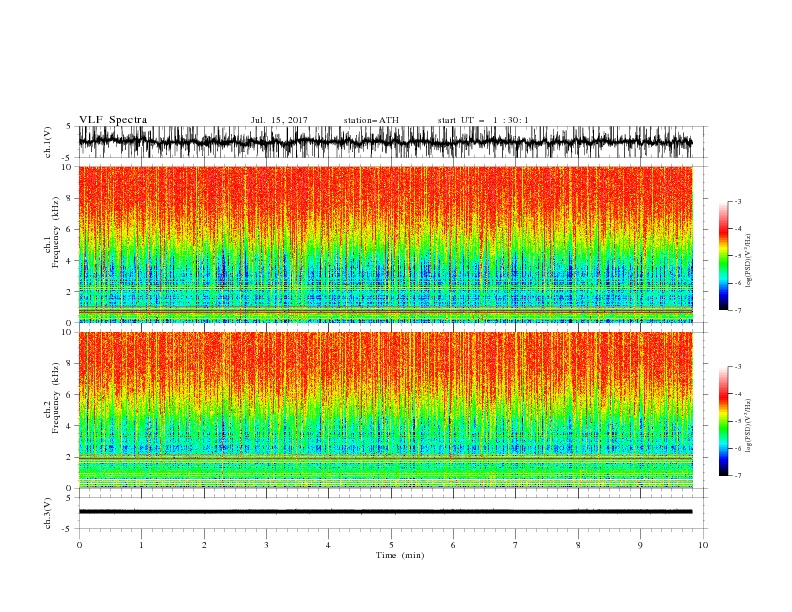Click the "2" frequency tick on ch.1 spectrogram
Viewport: 792px width, 612px height.
tap(70, 292)
